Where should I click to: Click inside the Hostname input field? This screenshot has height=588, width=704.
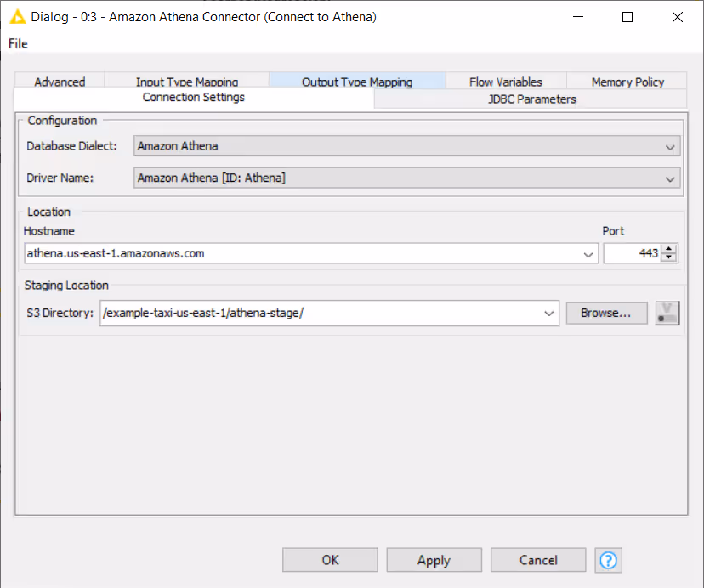click(255, 253)
